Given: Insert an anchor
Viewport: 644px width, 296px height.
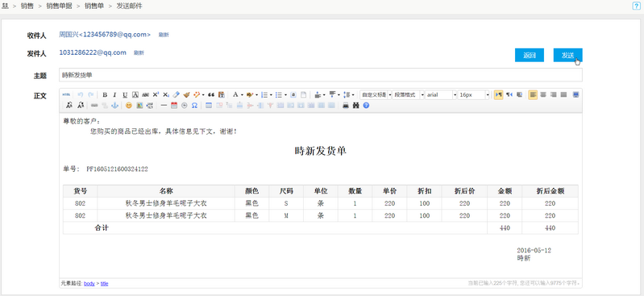Looking at the screenshot, I should (x=114, y=105).
